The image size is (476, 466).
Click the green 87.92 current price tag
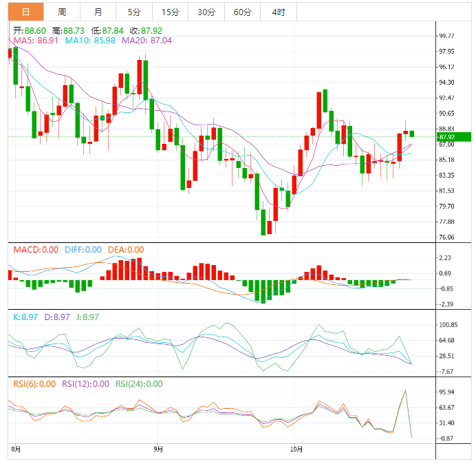454,137
